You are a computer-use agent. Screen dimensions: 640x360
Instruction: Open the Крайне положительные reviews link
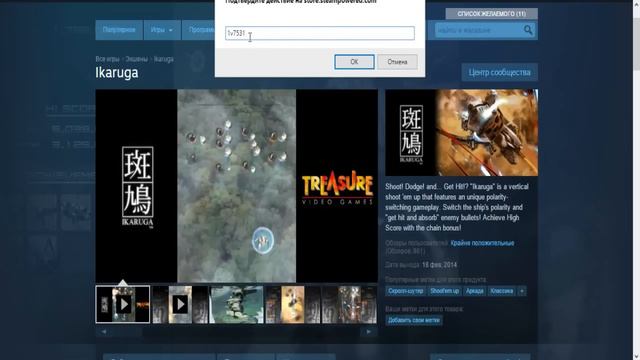(482, 243)
